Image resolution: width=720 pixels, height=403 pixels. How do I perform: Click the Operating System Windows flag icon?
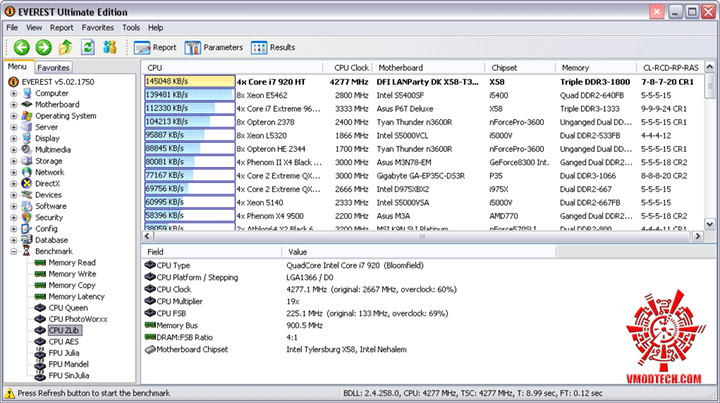pyautogui.click(x=27, y=116)
